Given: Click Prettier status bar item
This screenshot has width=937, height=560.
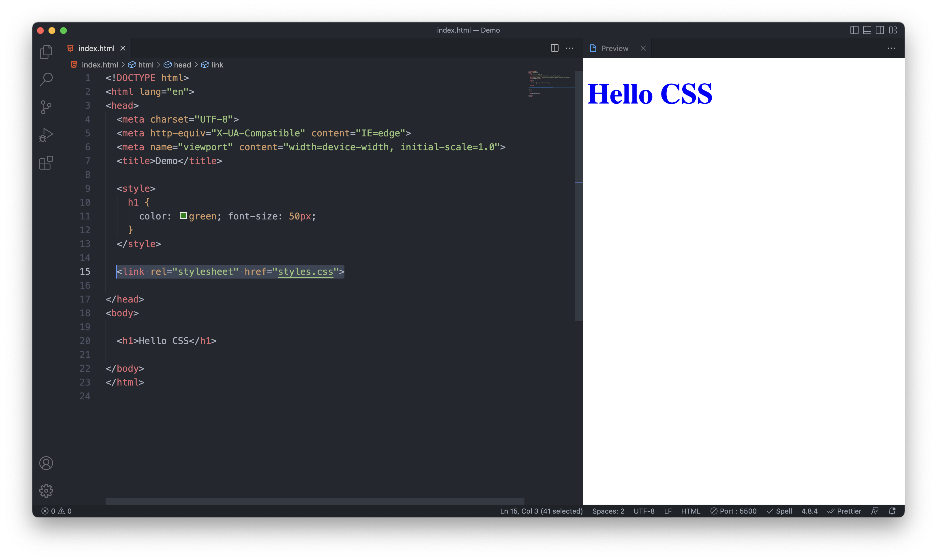Looking at the screenshot, I should (x=844, y=511).
